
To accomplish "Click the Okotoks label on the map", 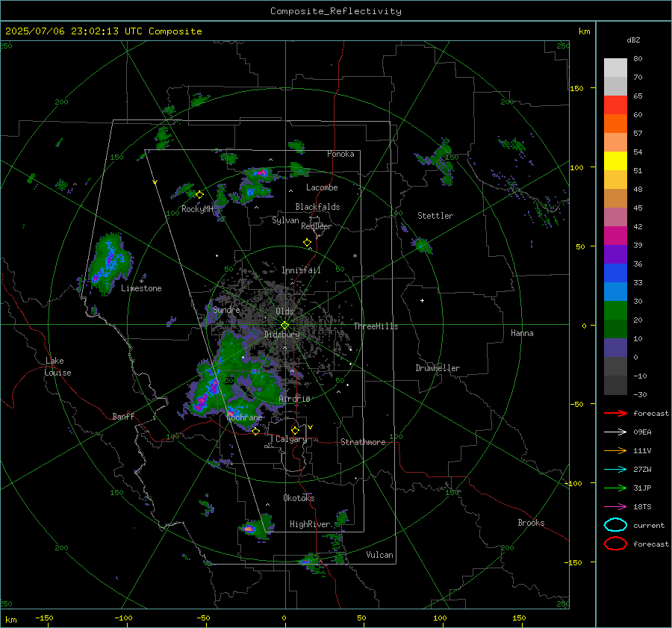I will [299, 498].
